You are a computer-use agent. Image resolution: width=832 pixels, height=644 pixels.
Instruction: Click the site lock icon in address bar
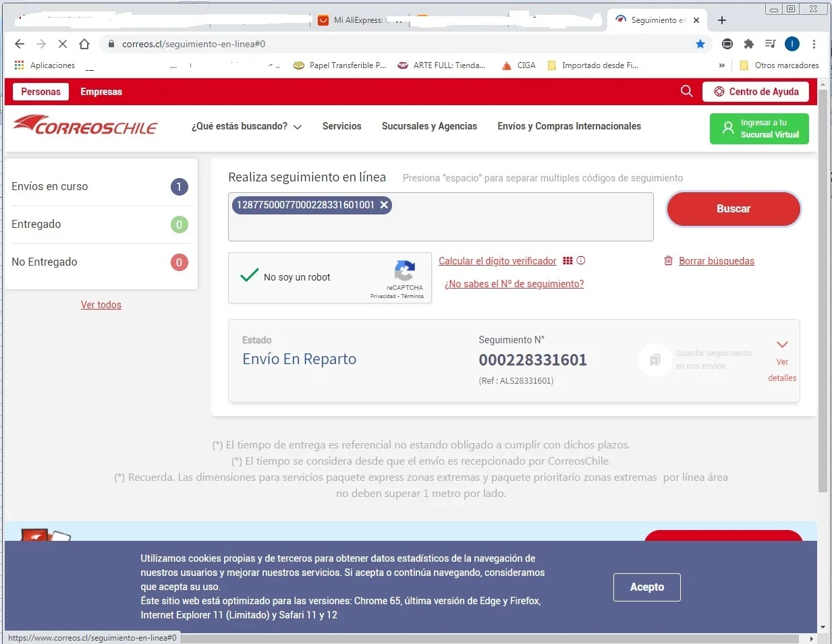(x=111, y=44)
